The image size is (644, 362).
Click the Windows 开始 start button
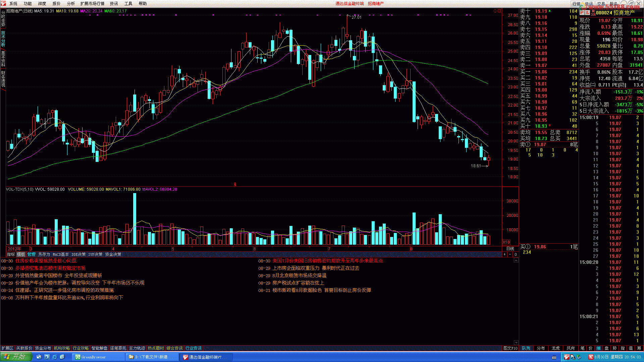point(16,357)
